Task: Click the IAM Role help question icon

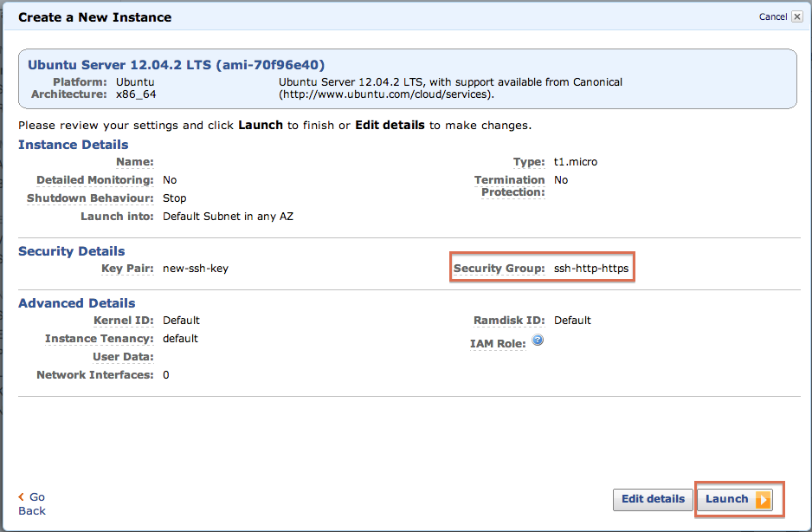Action: [538, 341]
